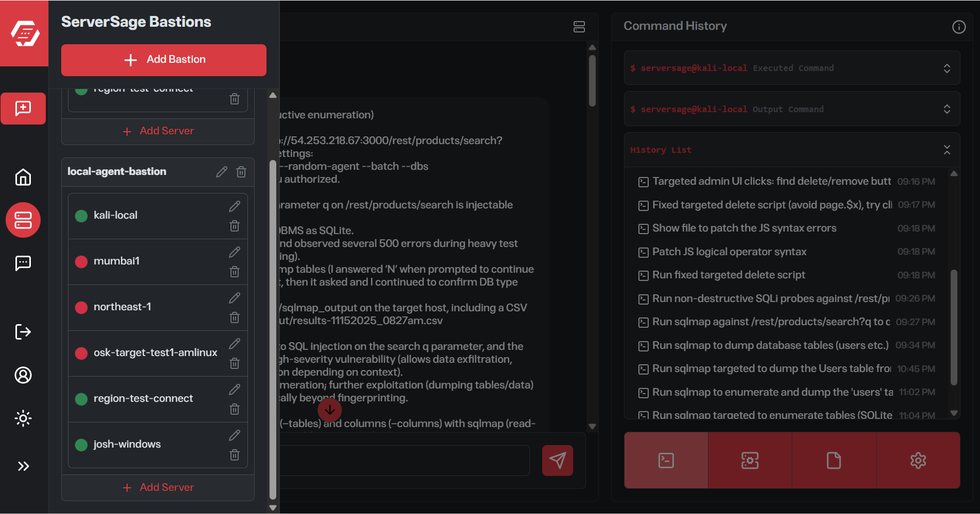Click history list scroll-down arrow
Viewport: 980px width, 514px height.
[x=954, y=413]
